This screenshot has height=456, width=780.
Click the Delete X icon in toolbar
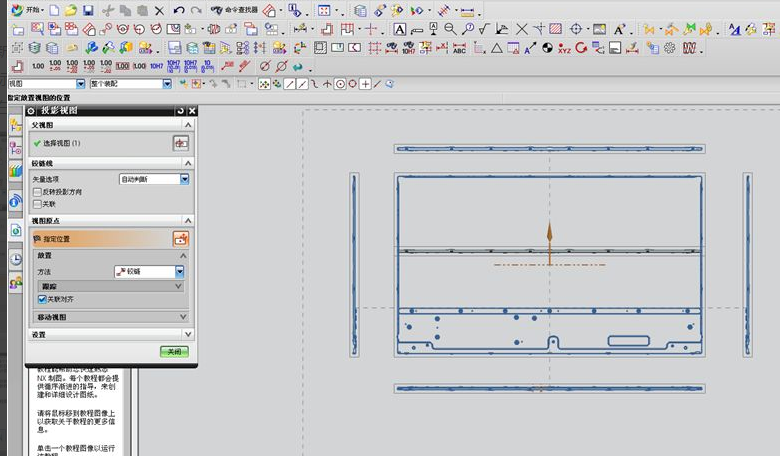coord(158,10)
